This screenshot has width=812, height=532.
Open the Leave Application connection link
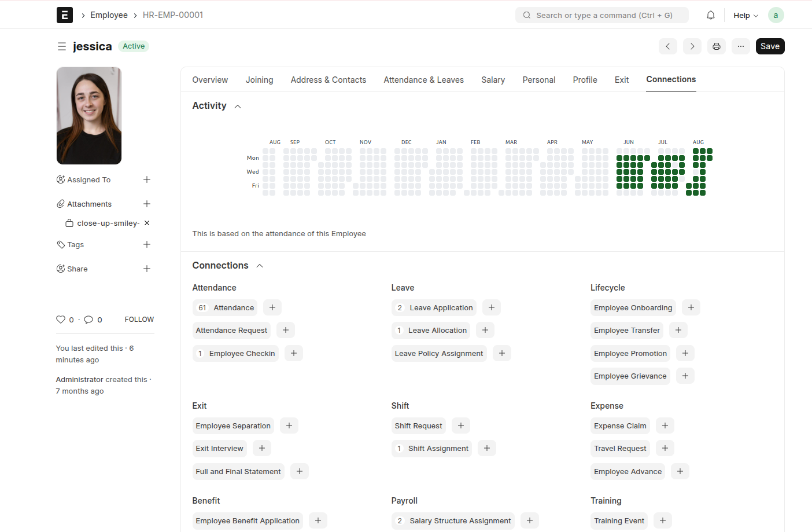pyautogui.click(x=441, y=308)
